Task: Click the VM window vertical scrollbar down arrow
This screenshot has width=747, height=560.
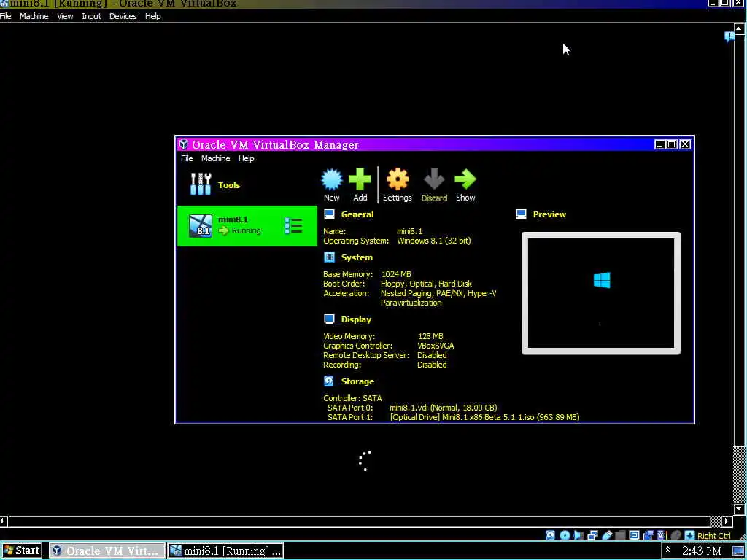Action: click(x=738, y=508)
